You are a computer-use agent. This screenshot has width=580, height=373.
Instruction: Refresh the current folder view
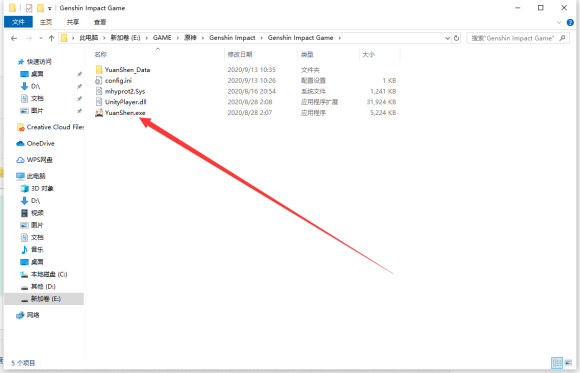456,38
